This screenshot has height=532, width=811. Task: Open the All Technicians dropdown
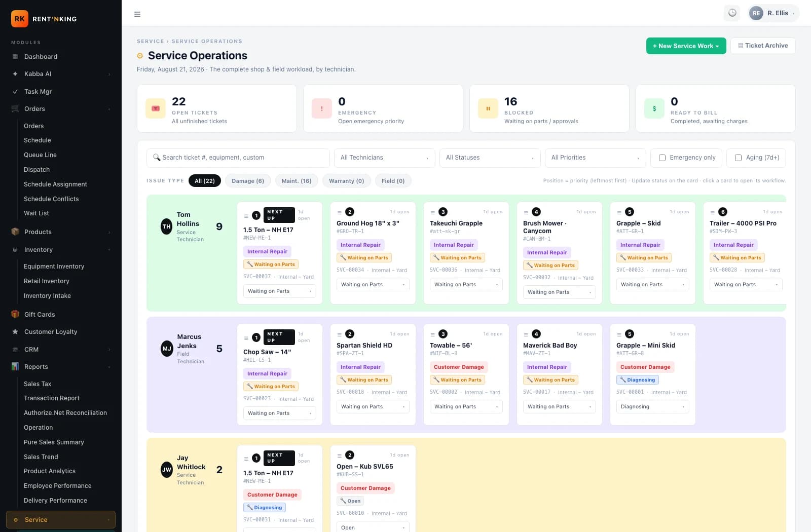385,158
